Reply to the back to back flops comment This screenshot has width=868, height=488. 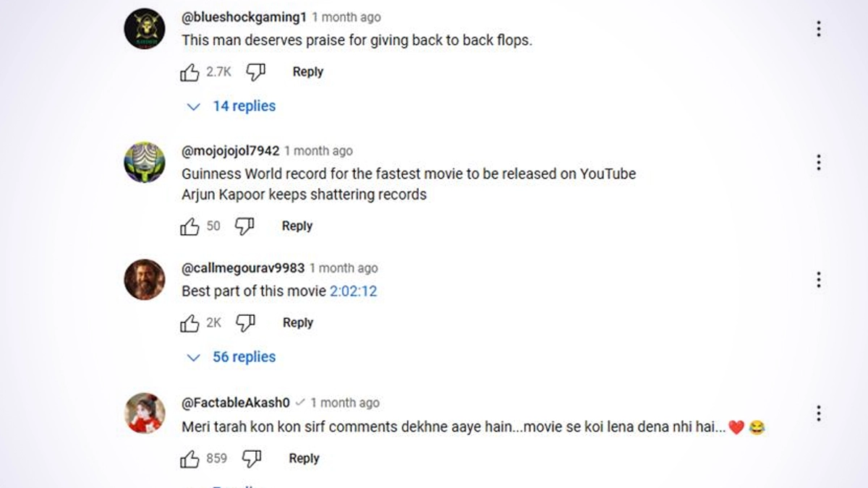pos(307,72)
